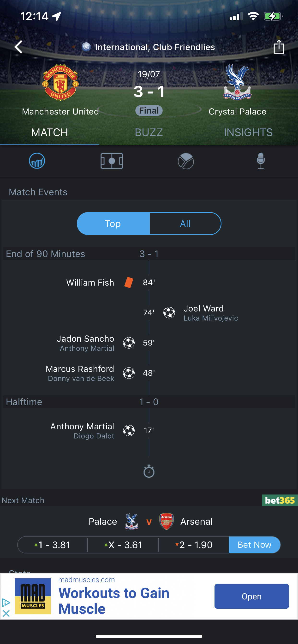
Task: Select the MATCH tab
Action: [x=50, y=132]
